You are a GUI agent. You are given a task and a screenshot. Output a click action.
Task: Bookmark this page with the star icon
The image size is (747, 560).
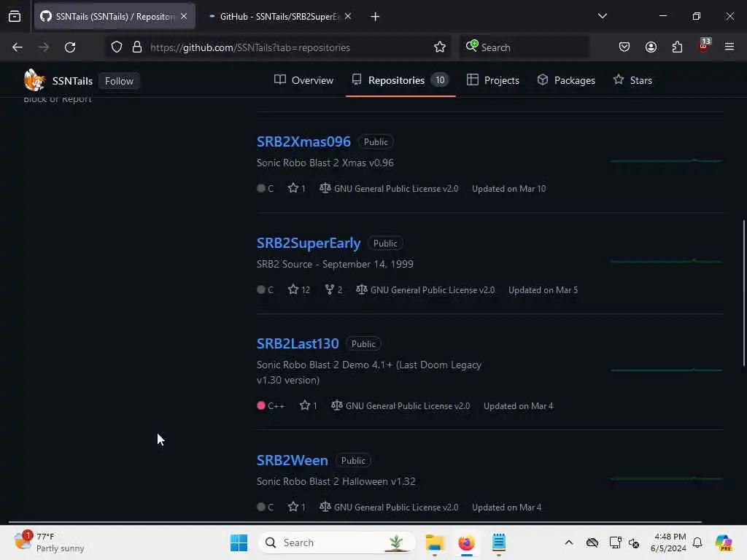(x=440, y=47)
